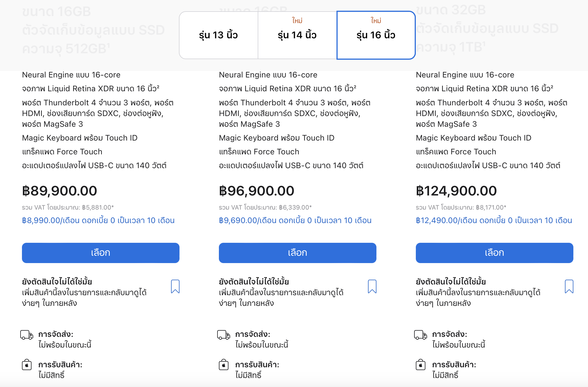Bookmark the ฿124,900 MacBook model
Image resolution: width=588 pixels, height=387 pixels.
tap(569, 286)
